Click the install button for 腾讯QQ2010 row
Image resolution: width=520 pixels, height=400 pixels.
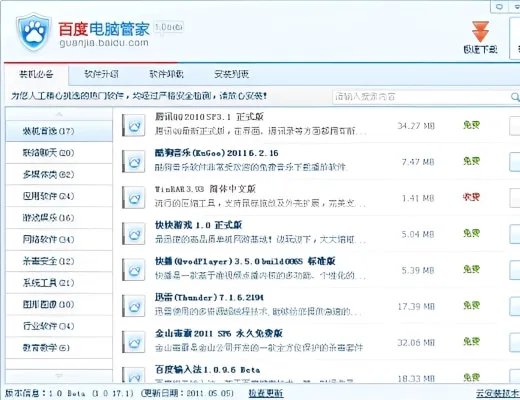(x=515, y=126)
